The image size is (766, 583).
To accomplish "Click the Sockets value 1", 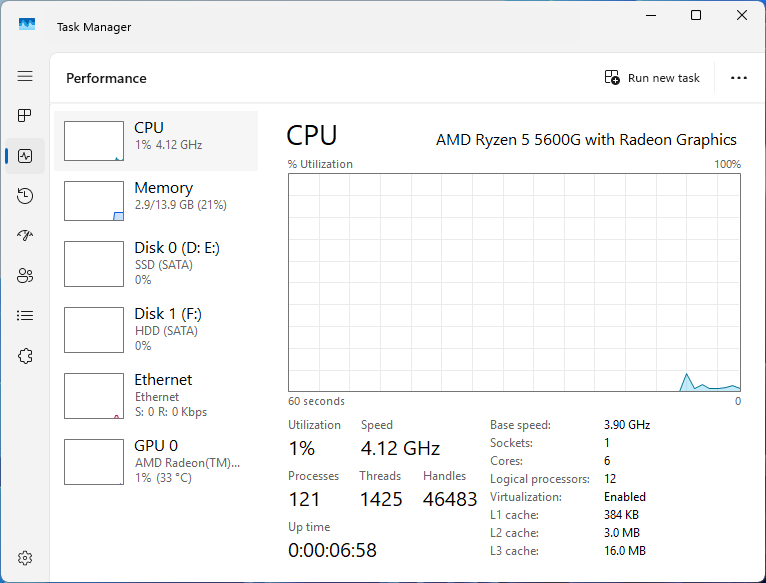I will pos(607,443).
